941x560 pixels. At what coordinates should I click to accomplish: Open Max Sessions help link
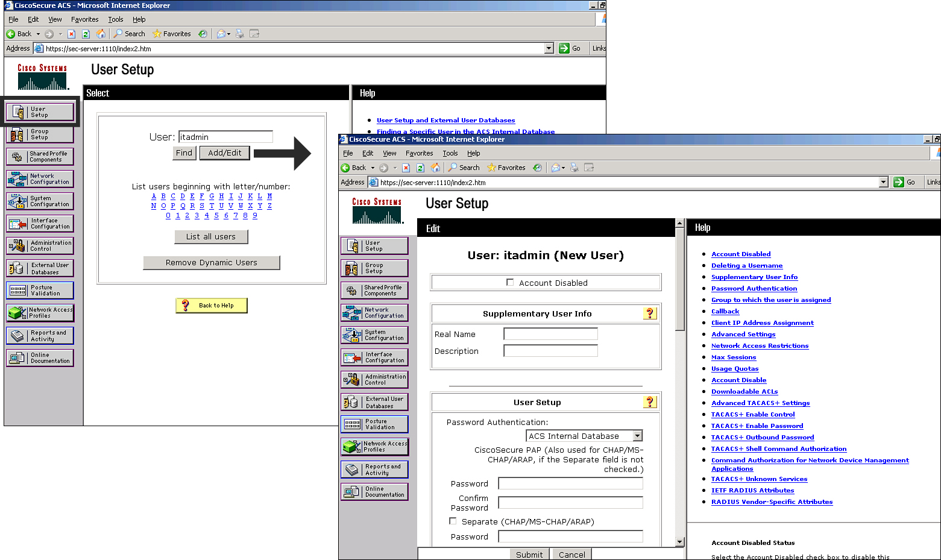(734, 357)
